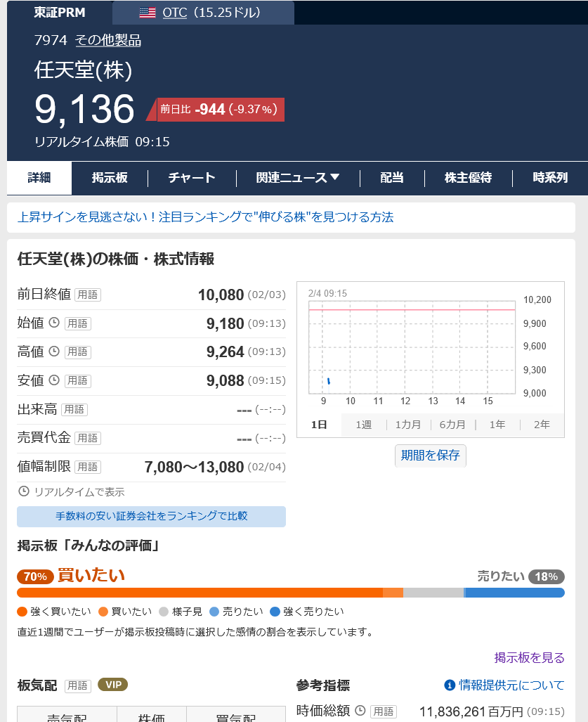Click the VIP badge next to 板気配

click(x=112, y=685)
